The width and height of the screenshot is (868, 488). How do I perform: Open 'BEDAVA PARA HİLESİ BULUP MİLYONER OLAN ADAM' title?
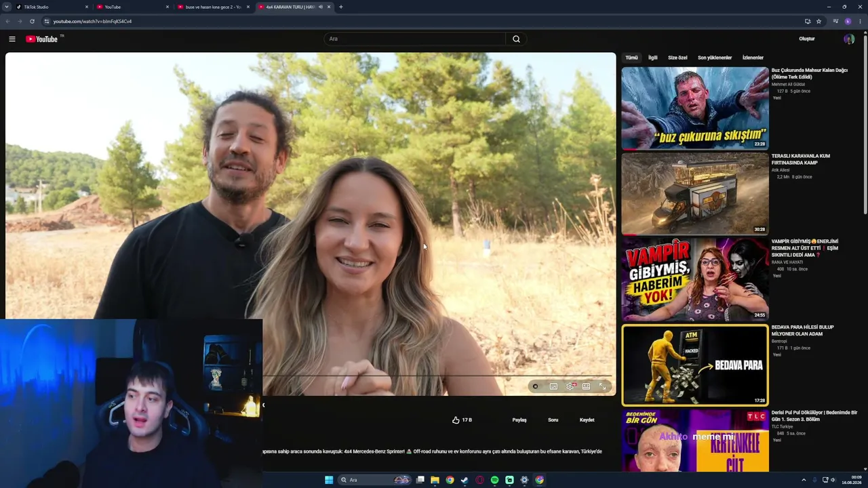pos(803,330)
